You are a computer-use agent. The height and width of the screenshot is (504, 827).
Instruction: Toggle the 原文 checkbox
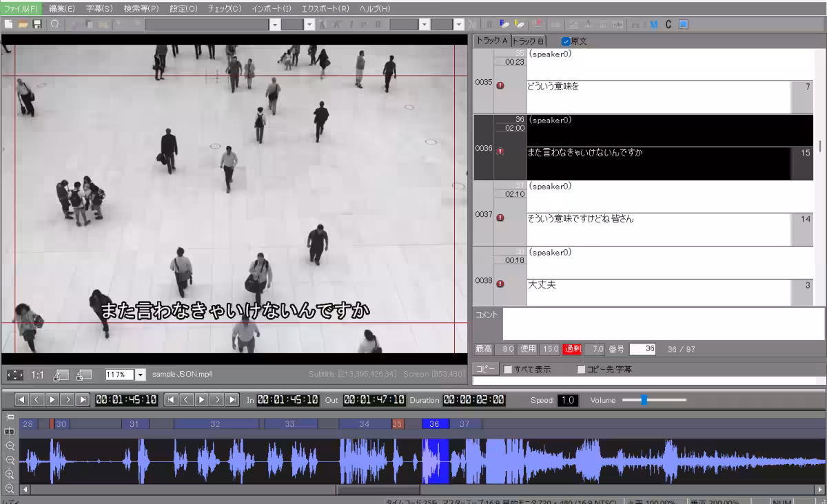coord(566,41)
